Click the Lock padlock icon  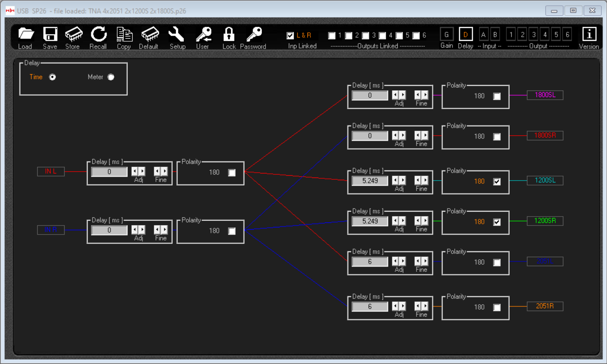point(229,35)
